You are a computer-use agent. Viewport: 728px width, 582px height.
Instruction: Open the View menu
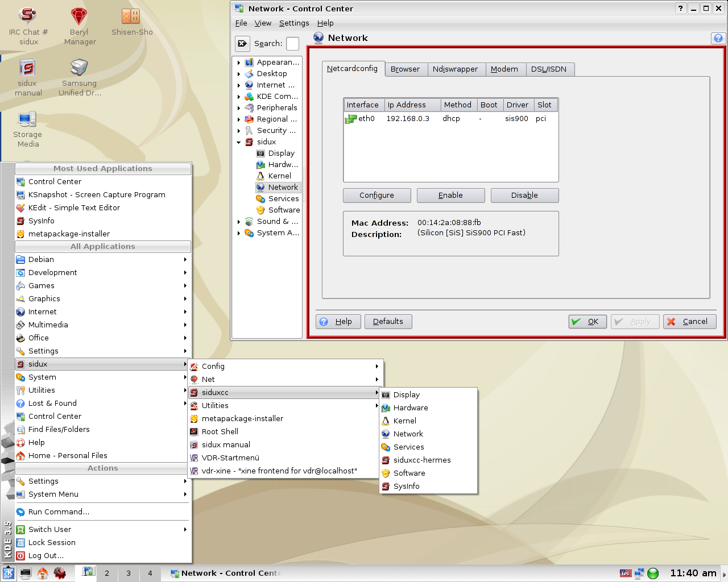click(x=263, y=23)
